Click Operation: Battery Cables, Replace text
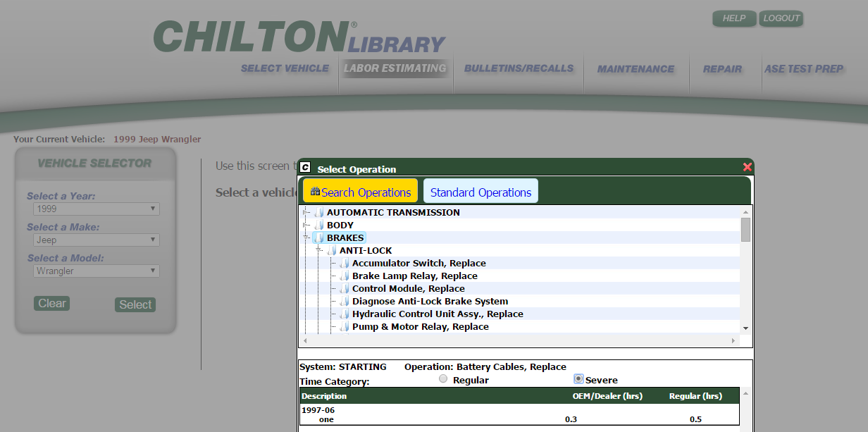The height and width of the screenshot is (432, 868). tap(485, 366)
